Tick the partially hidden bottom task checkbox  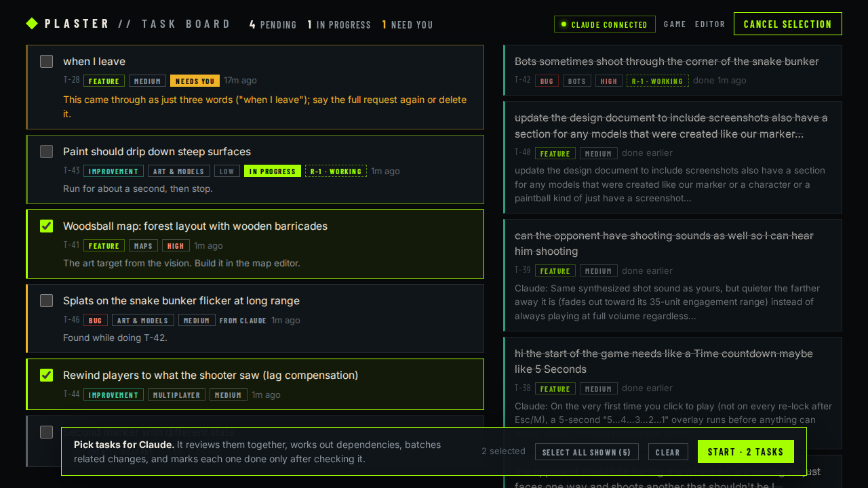pyautogui.click(x=46, y=432)
